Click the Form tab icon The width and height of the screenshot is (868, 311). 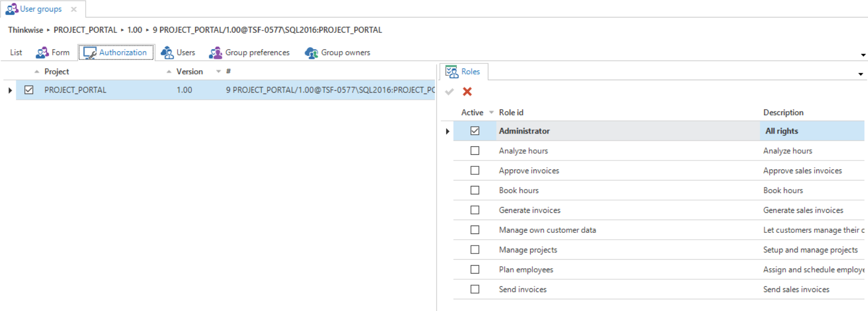(42, 53)
